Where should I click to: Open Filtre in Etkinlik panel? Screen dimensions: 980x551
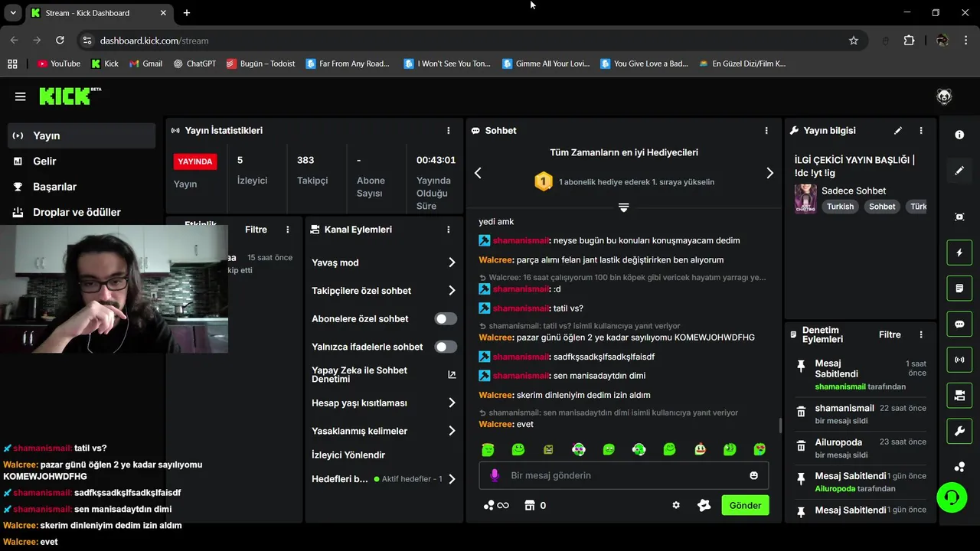pos(256,230)
